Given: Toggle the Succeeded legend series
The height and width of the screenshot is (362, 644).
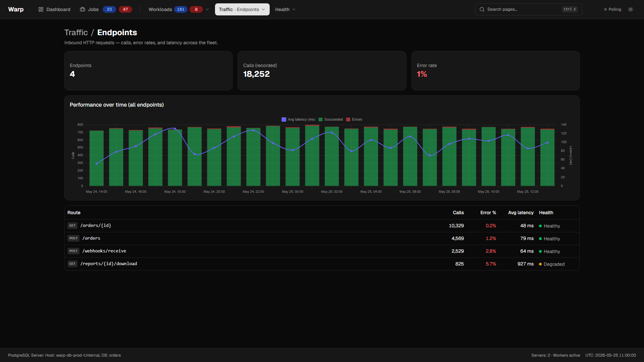Looking at the screenshot, I should (x=330, y=120).
